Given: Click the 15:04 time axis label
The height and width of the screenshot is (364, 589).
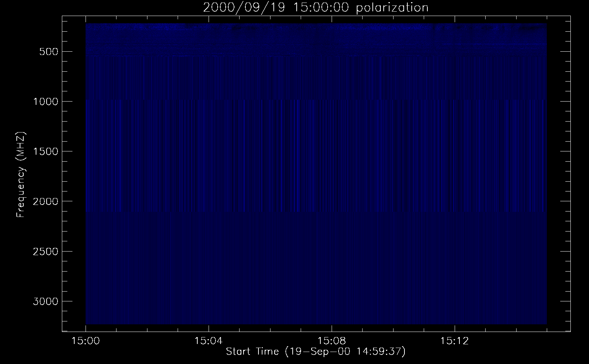Looking at the screenshot, I should point(208,341).
